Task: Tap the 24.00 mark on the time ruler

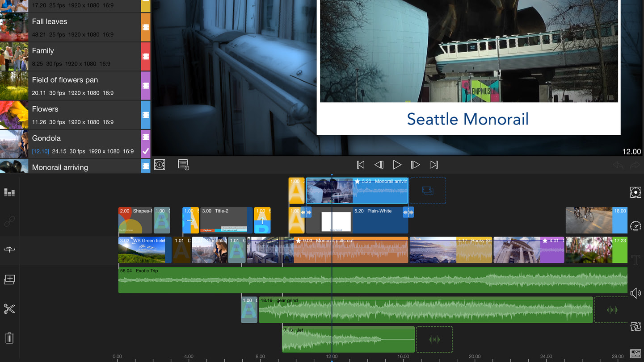Action: (546, 357)
